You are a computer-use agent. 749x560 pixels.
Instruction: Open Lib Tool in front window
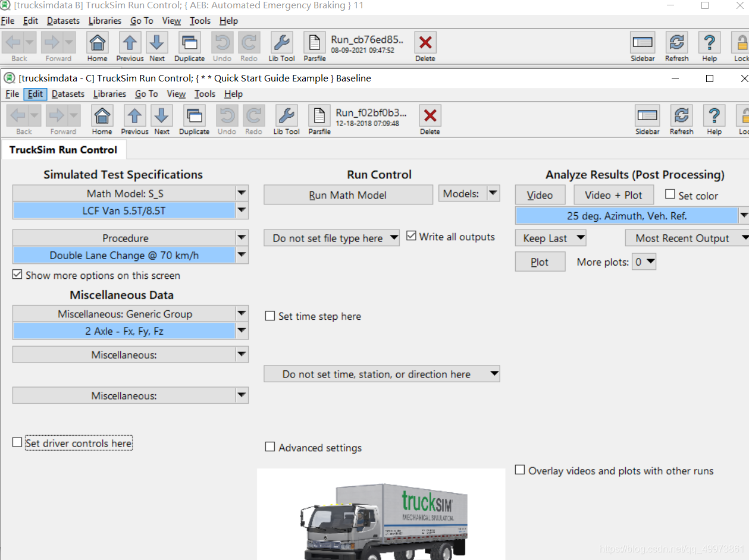click(x=286, y=115)
